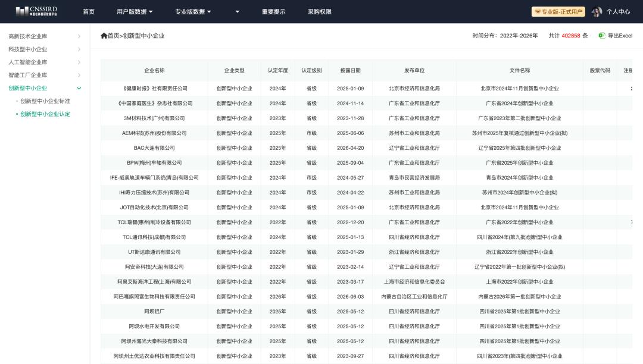Click 首页 breadcrumb link
The height and width of the screenshot is (364, 643).
pyautogui.click(x=113, y=36)
